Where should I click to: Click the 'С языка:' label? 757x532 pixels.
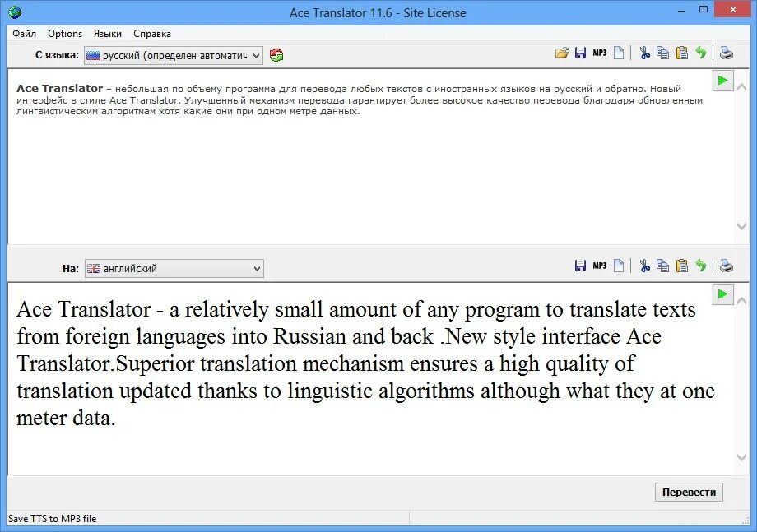(57, 55)
